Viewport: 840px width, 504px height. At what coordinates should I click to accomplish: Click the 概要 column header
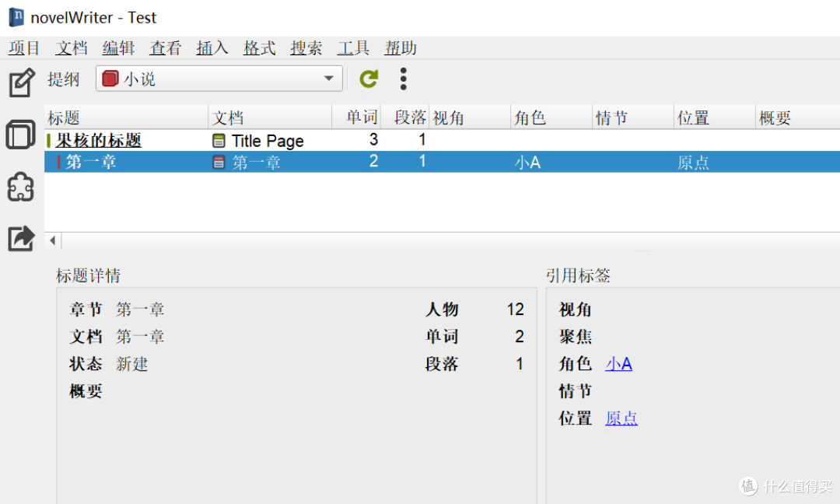pos(797,117)
